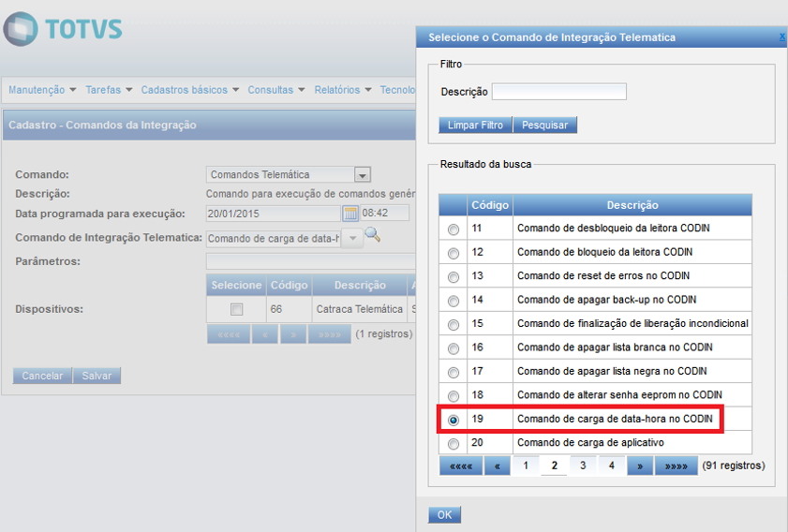Go to results page 3
Viewport: 788px width, 532px height.
tap(583, 465)
